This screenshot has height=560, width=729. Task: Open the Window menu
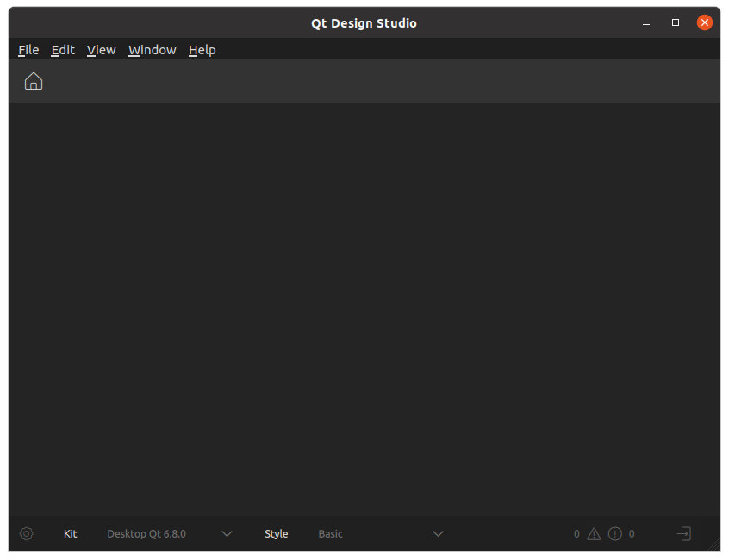[152, 50]
